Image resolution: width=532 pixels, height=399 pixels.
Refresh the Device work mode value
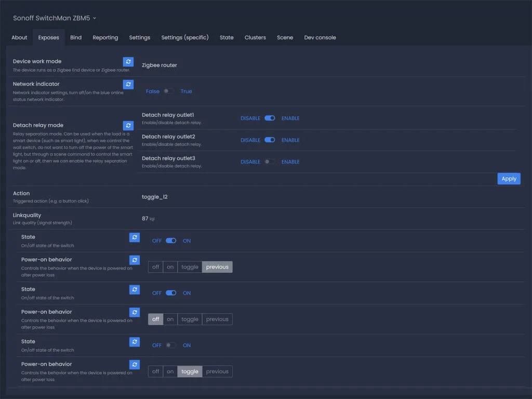coord(128,62)
